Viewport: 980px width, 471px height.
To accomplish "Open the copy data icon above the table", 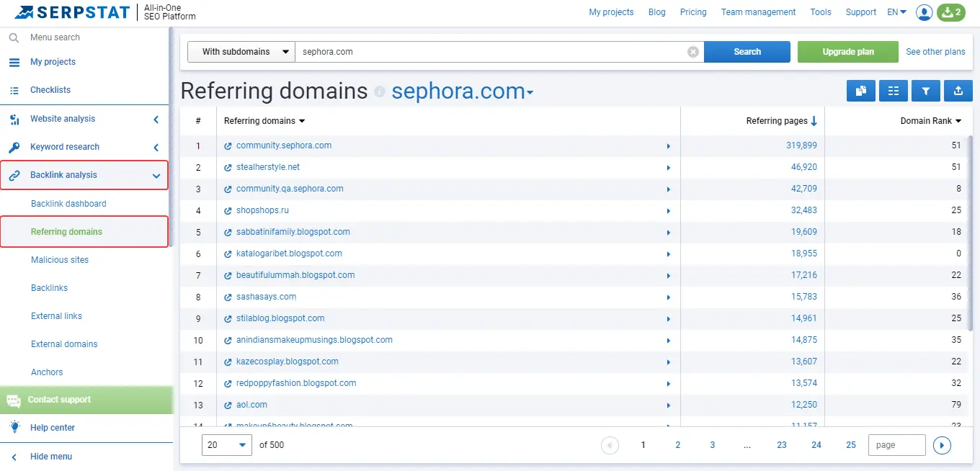I will click(x=860, y=91).
